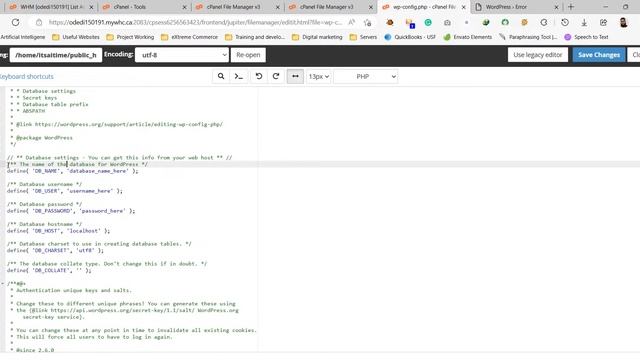Click the brown cookie extension icon
640x360 pixels.
(390, 22)
